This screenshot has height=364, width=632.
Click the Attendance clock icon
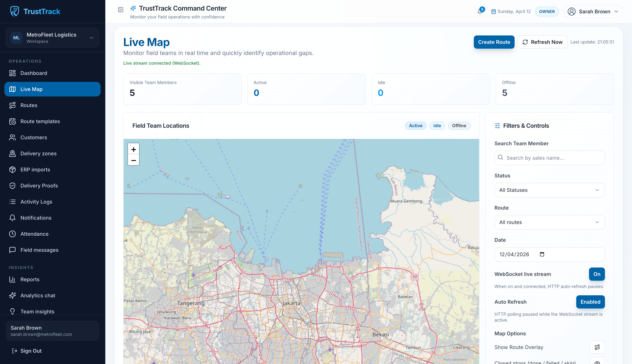coord(12,234)
